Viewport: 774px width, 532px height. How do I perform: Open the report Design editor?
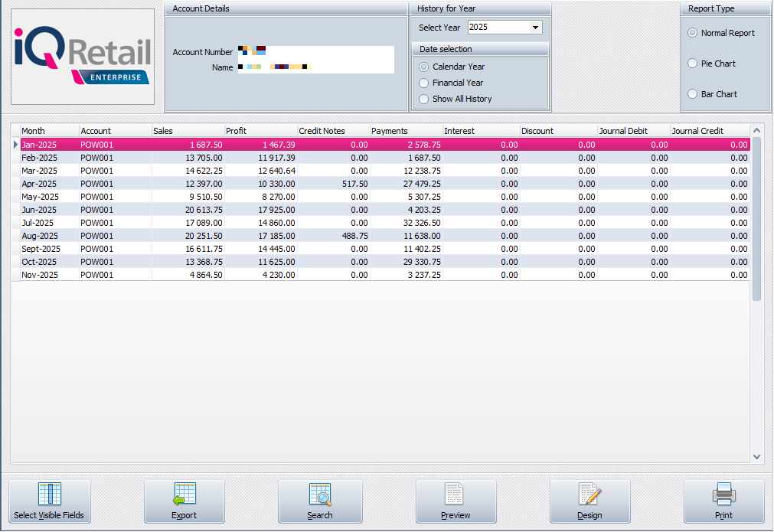click(589, 501)
